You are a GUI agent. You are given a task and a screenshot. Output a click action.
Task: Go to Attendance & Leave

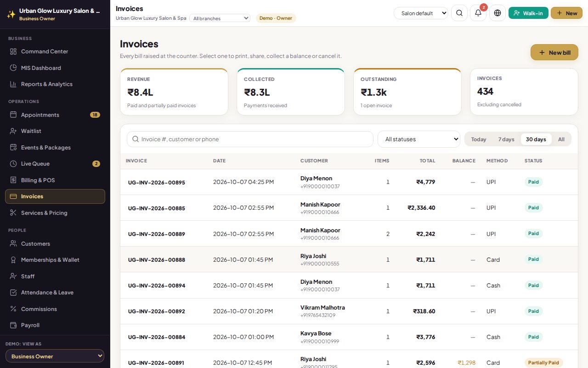[x=55, y=293]
